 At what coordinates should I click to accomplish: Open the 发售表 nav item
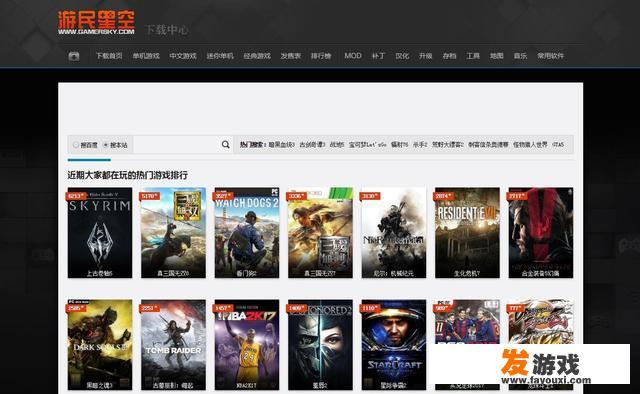(291, 56)
